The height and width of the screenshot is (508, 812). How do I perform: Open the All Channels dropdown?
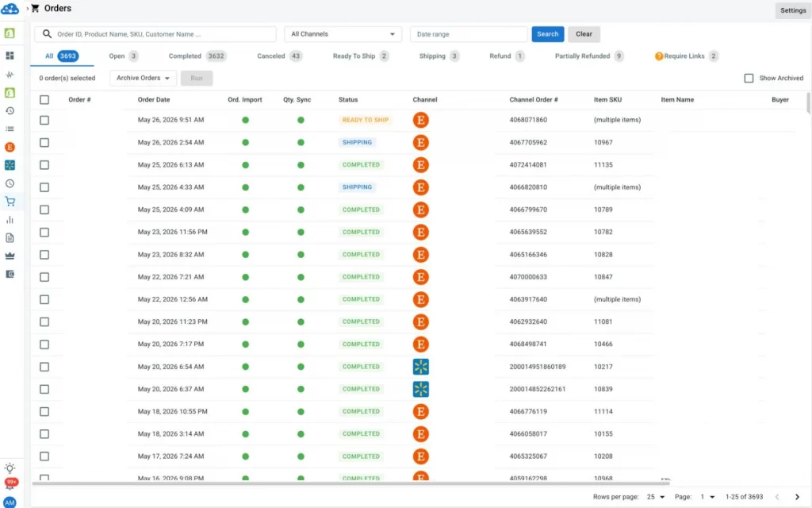[x=343, y=33]
